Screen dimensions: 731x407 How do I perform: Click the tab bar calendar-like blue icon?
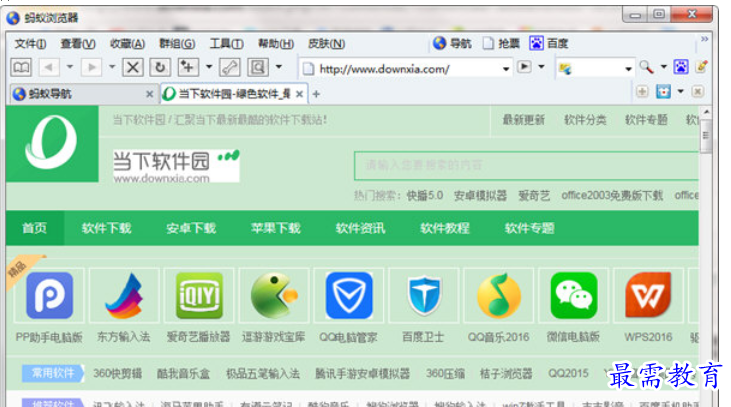pos(663,91)
